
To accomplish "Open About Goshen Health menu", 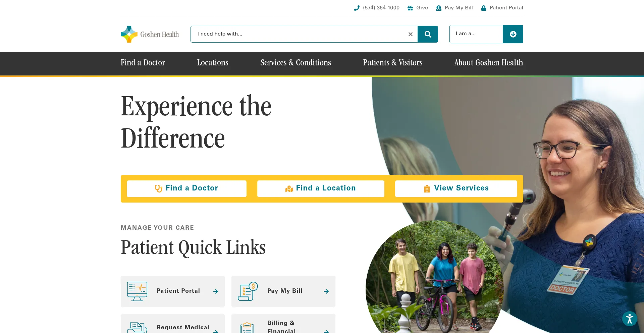I will [488, 63].
